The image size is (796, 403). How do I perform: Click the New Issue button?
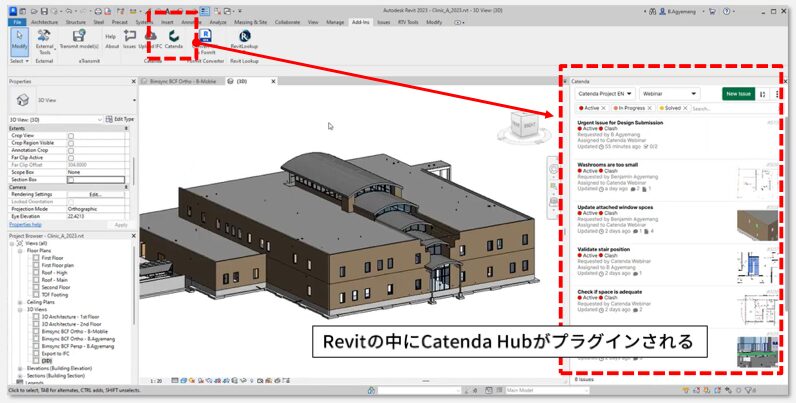[x=739, y=93]
